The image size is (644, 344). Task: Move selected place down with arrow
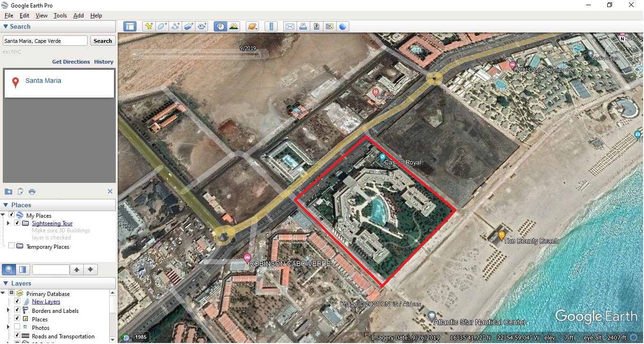pos(90,270)
